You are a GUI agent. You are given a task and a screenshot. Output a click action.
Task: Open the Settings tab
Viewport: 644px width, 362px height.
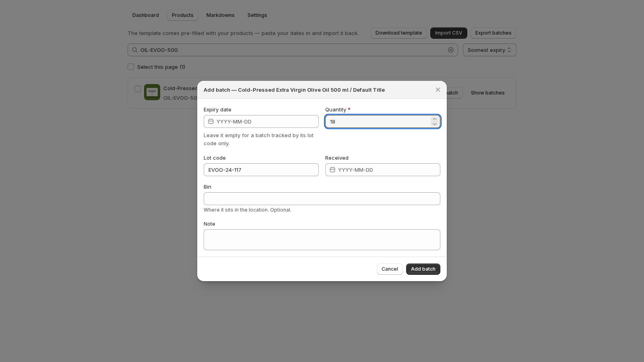(x=257, y=15)
